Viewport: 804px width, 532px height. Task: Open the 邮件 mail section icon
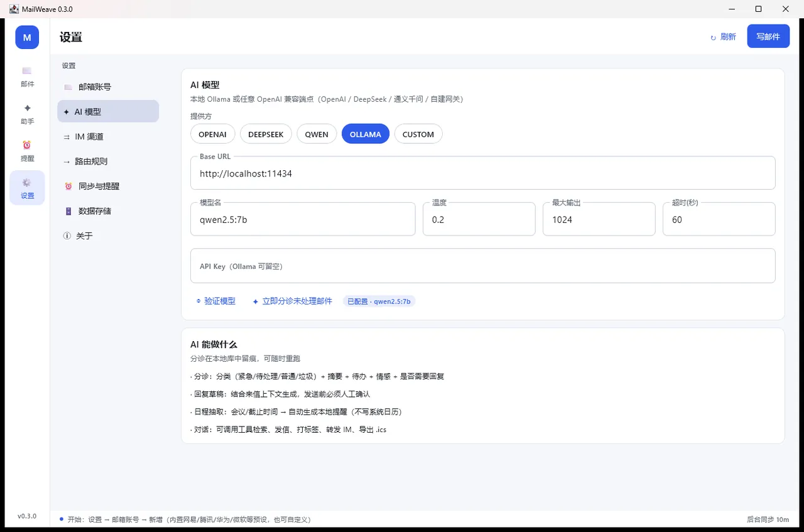pyautogui.click(x=27, y=70)
